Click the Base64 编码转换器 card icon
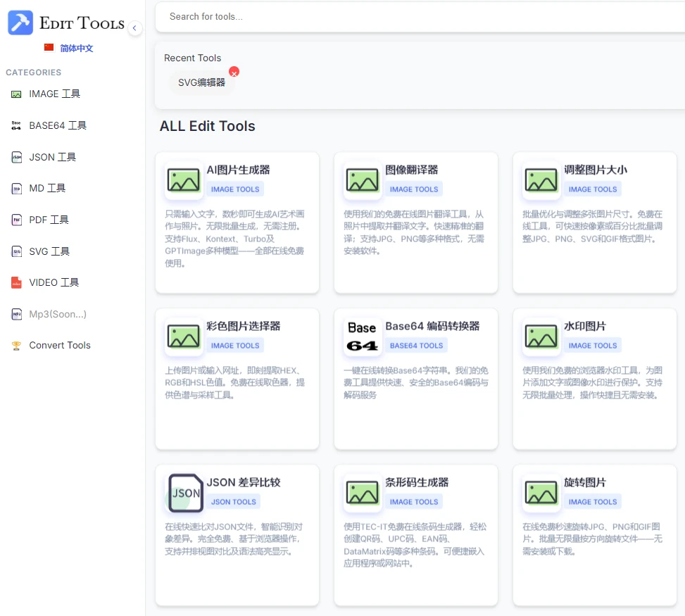The width and height of the screenshot is (685, 616). pyautogui.click(x=363, y=337)
